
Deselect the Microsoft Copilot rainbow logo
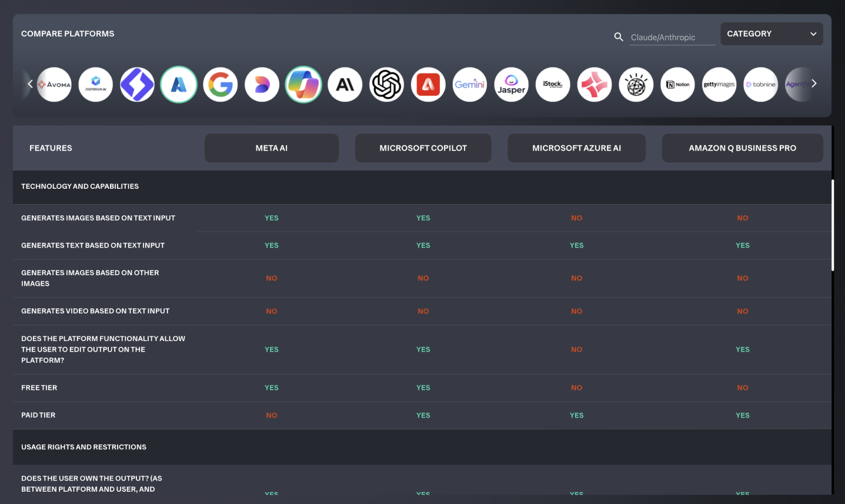pos(303,85)
